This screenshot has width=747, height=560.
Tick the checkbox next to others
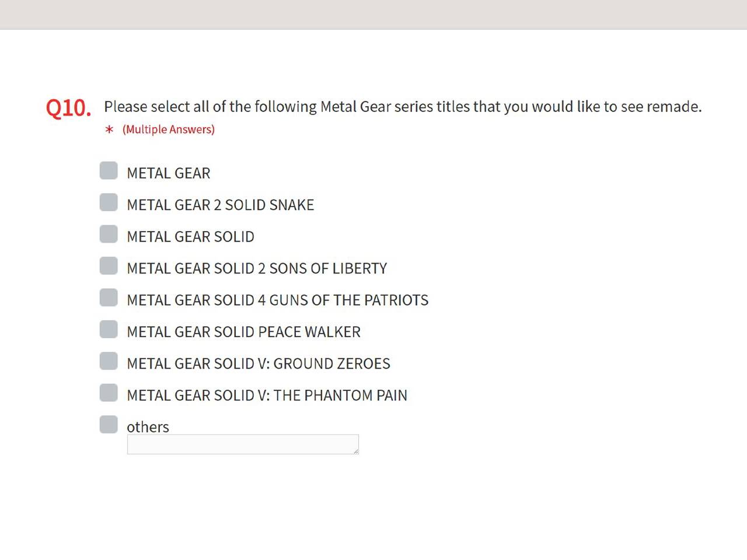109,425
